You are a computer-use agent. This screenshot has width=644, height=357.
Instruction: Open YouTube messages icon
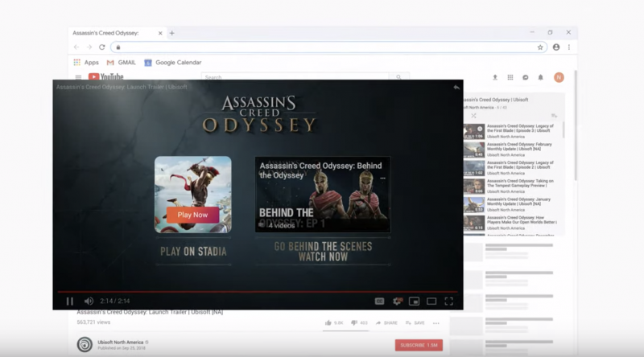click(x=526, y=77)
